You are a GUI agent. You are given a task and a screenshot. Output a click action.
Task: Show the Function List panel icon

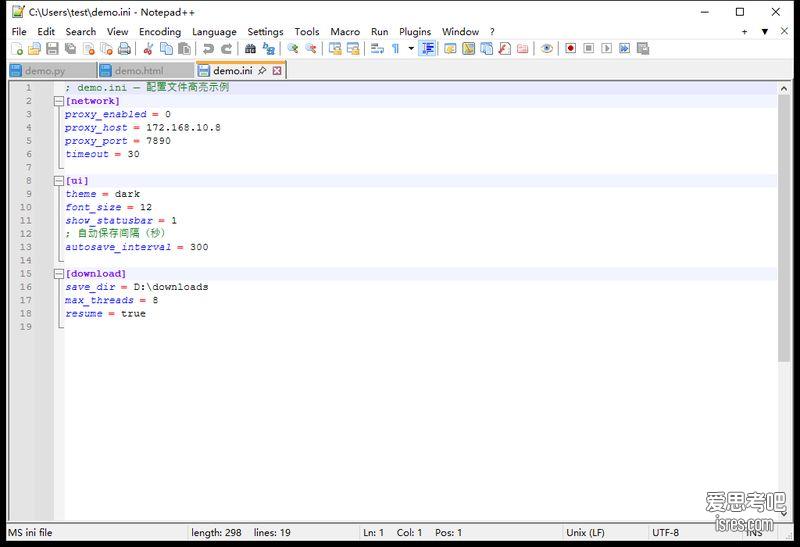coord(505,49)
